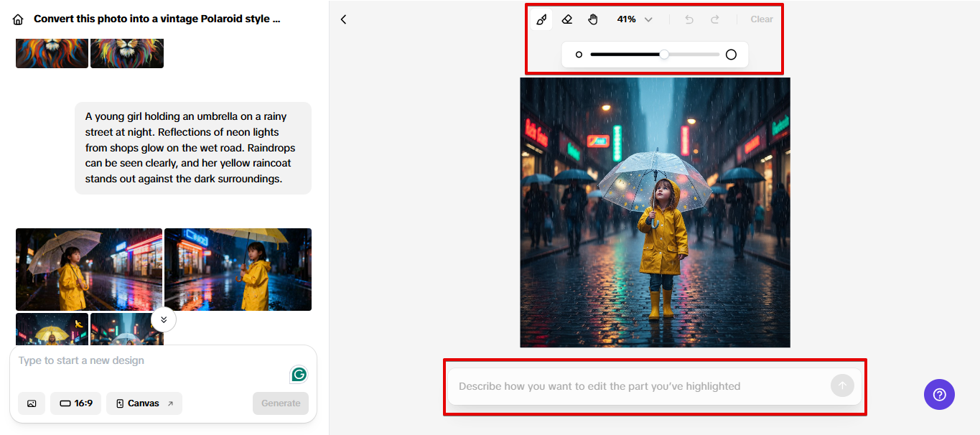The height and width of the screenshot is (435, 980).
Task: Expand more images with double chevron
Action: [x=164, y=319]
